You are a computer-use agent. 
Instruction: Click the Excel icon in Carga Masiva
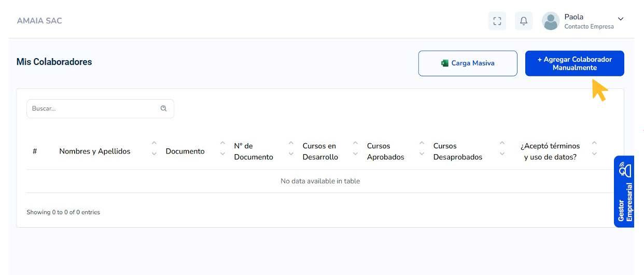click(444, 63)
